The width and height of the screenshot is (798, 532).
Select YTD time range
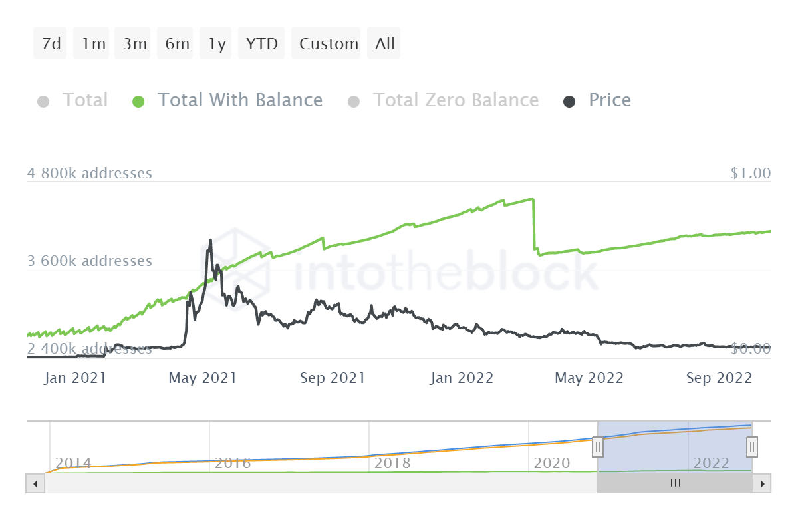pyautogui.click(x=262, y=44)
